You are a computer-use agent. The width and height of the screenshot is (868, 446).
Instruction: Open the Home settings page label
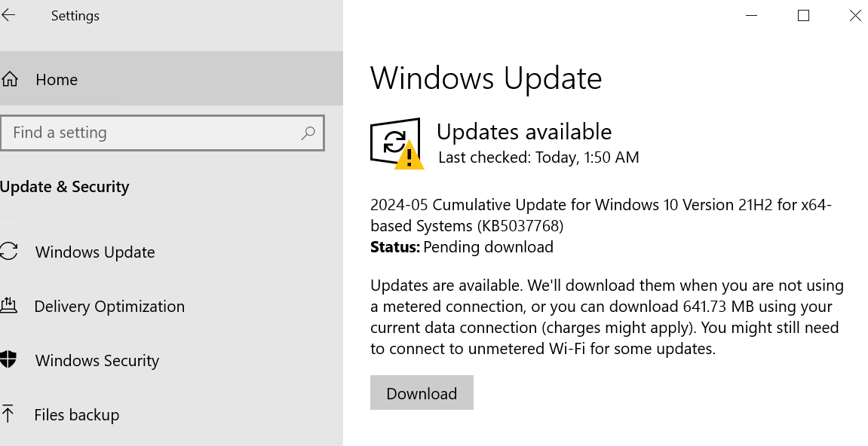pyautogui.click(x=57, y=80)
